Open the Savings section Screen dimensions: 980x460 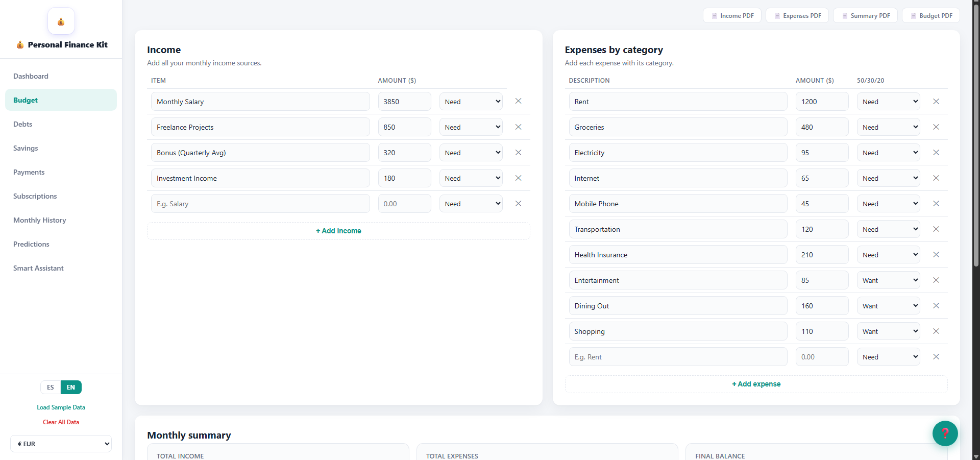(x=61, y=148)
